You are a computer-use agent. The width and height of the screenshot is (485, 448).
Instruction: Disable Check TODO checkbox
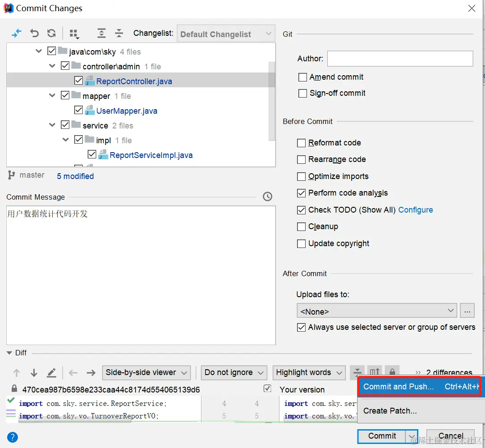301,210
